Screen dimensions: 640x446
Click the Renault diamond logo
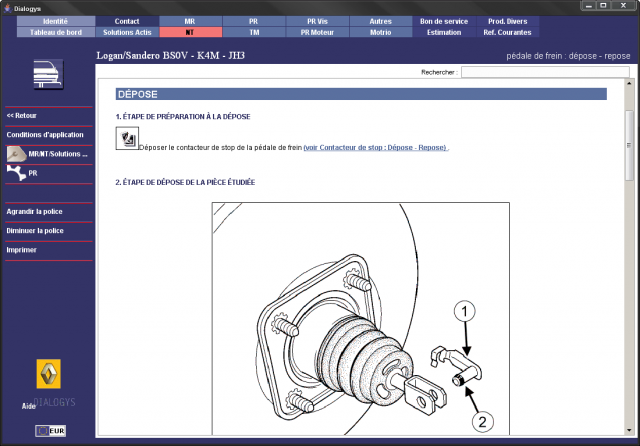coord(47,375)
